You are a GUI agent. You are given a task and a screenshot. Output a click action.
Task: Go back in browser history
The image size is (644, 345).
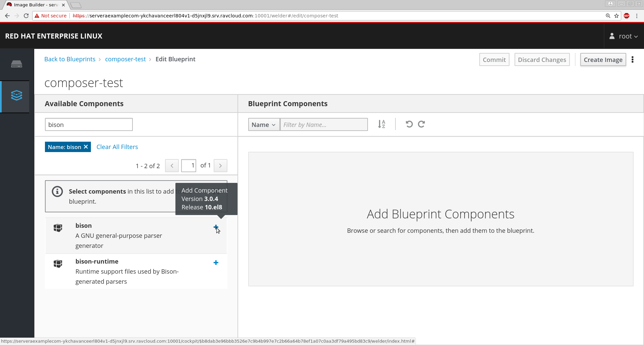click(x=7, y=16)
